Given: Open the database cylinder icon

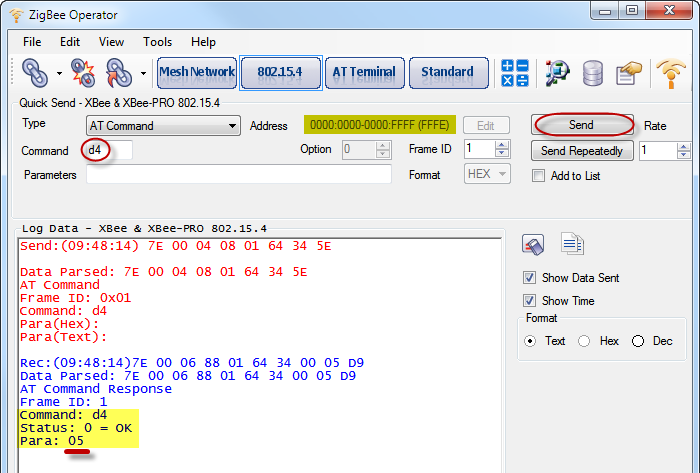Looking at the screenshot, I should click(x=593, y=73).
